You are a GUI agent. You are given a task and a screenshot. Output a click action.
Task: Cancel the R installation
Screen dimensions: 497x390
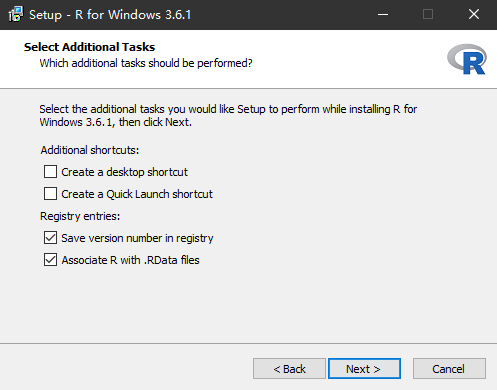click(x=449, y=369)
